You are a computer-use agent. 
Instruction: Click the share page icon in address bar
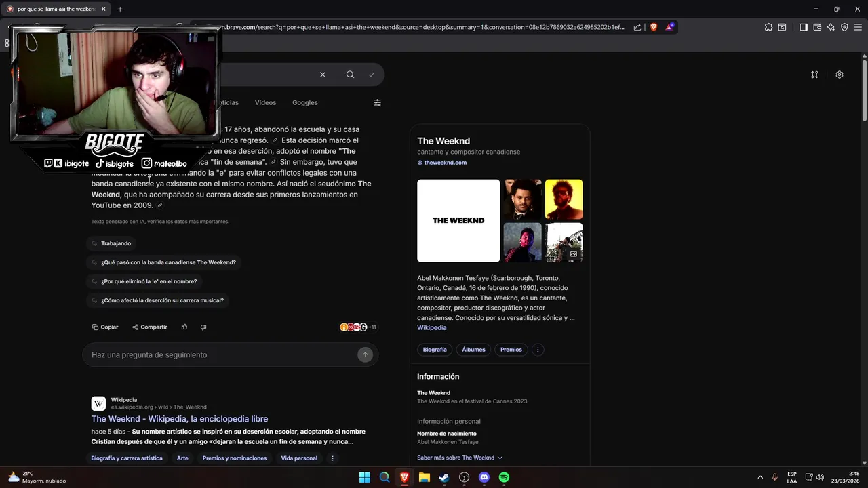[637, 27]
